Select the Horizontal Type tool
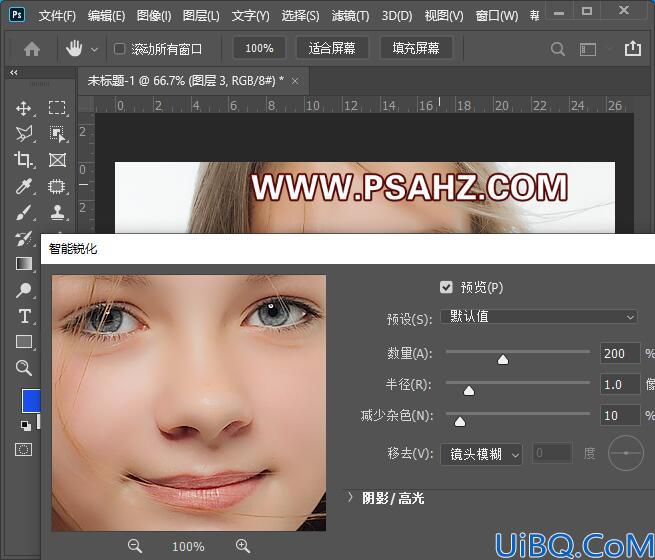The image size is (655, 560). 24,316
